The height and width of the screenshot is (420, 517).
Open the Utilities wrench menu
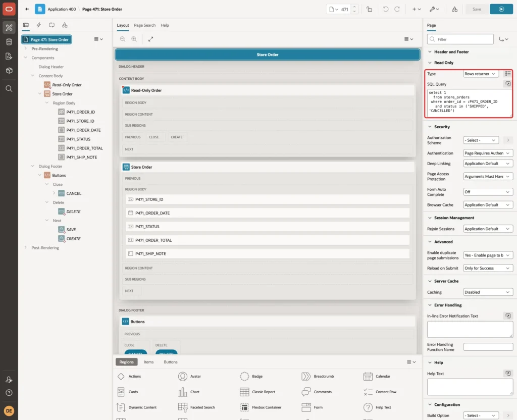[x=434, y=9]
